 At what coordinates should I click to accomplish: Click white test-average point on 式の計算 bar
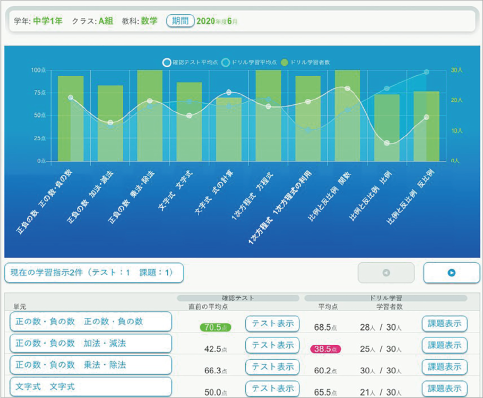coord(229,92)
